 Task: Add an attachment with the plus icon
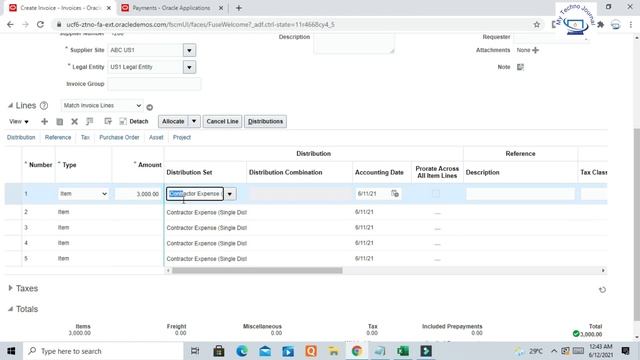[x=536, y=50]
